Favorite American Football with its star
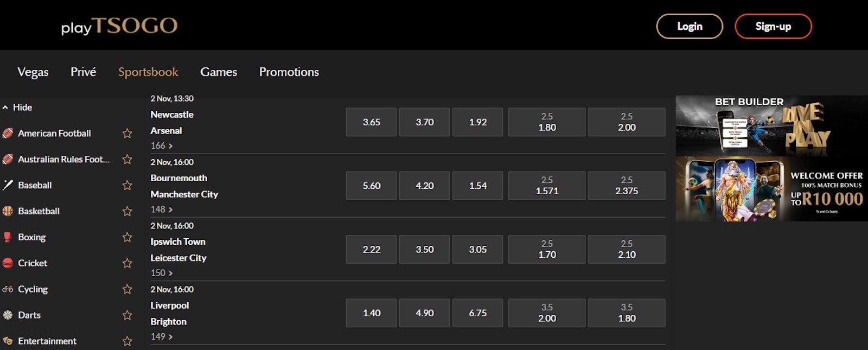This screenshot has width=868, height=350. coord(127,133)
